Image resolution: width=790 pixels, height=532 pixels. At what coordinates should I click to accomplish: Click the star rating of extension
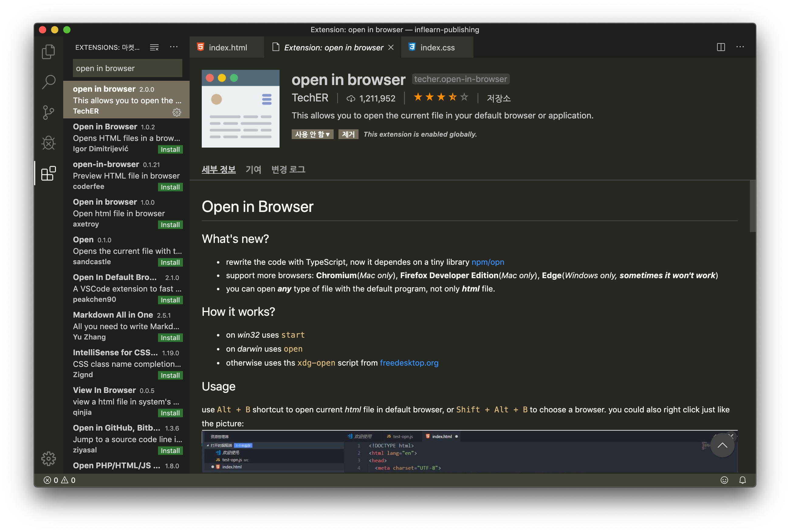point(441,98)
